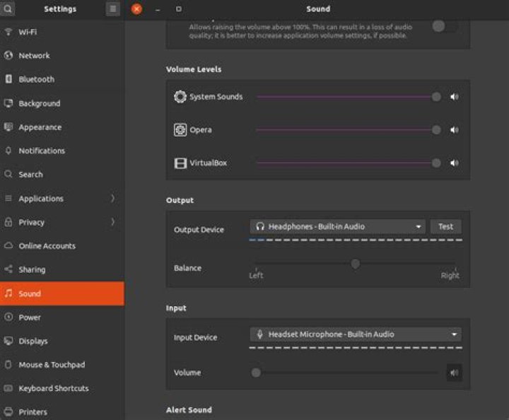Click the Privacy lock icon
The width and height of the screenshot is (509, 420).
8,222
